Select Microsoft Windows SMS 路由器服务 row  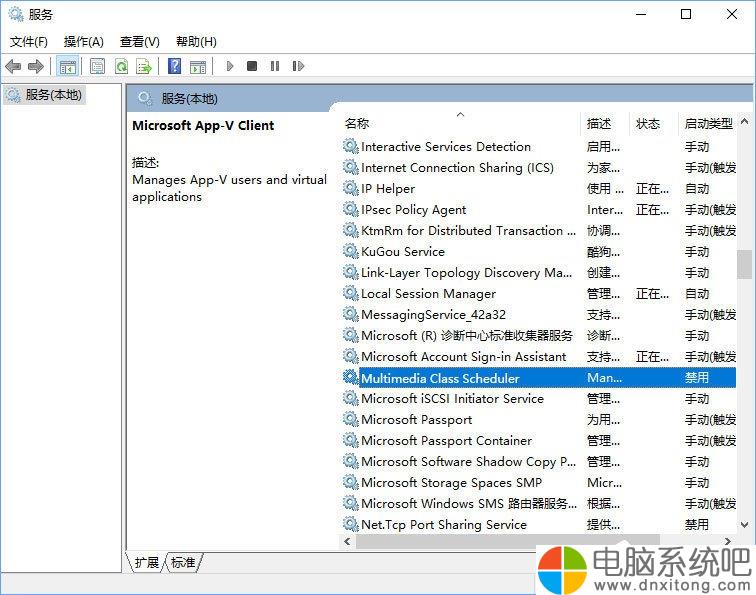(x=539, y=503)
